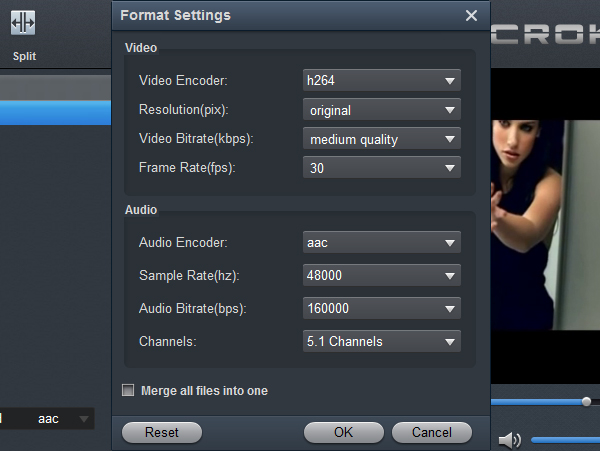Expand the Sample Rate 48000 dropdown

pyautogui.click(x=381, y=275)
